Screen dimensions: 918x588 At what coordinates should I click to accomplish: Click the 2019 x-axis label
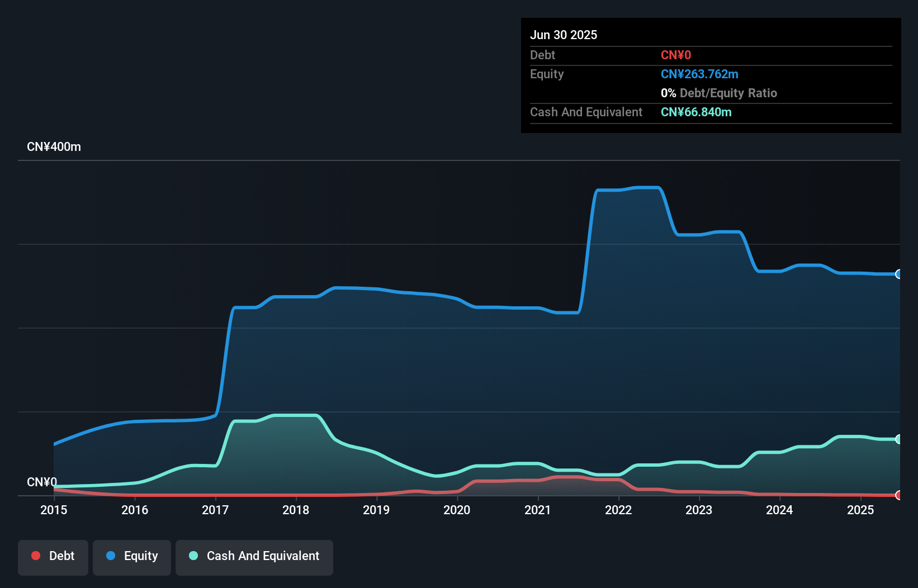coord(376,510)
